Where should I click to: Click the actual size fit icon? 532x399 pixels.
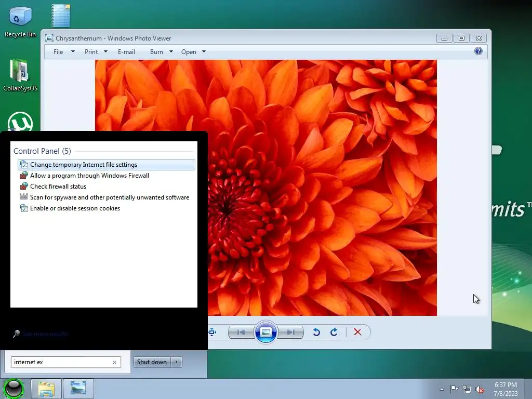point(212,332)
